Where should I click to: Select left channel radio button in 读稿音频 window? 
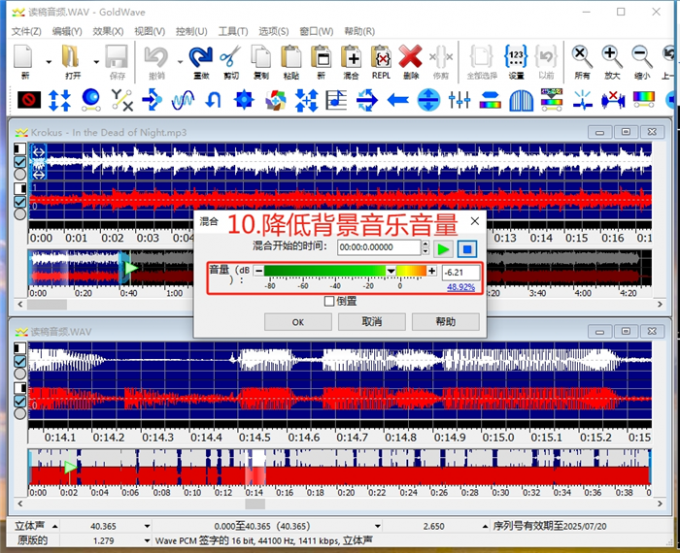(x=20, y=373)
